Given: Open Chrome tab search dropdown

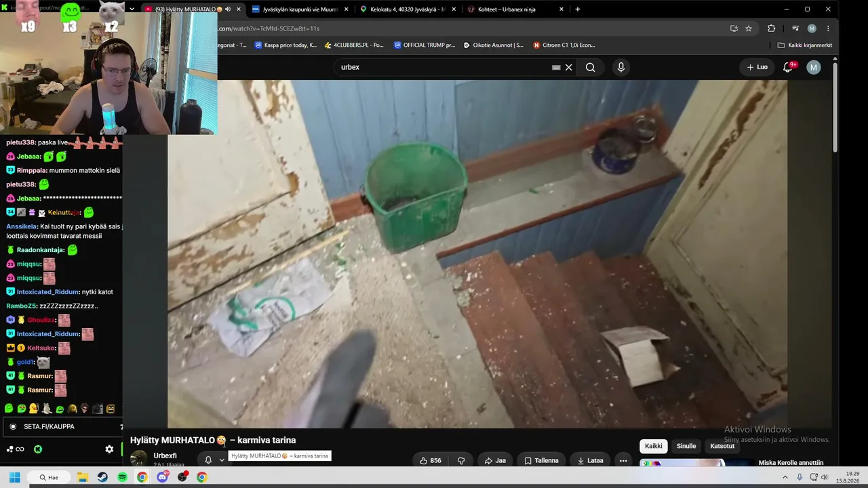Looking at the screenshot, I should pyautogui.click(x=132, y=9).
